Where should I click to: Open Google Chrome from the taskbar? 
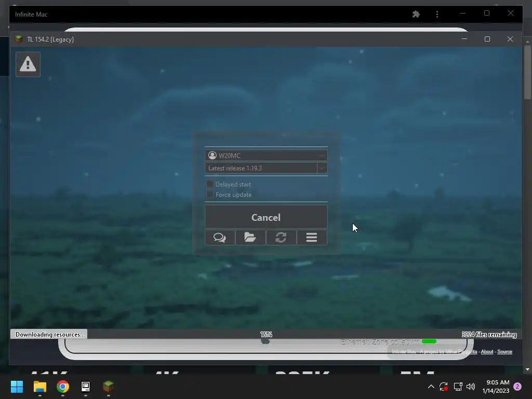coord(63,387)
